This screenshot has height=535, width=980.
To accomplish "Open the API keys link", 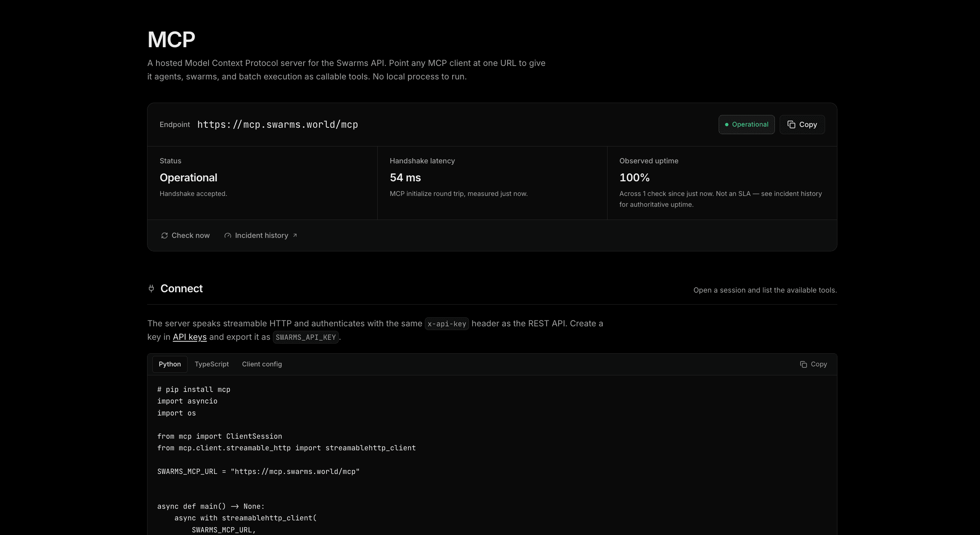I will tap(189, 337).
